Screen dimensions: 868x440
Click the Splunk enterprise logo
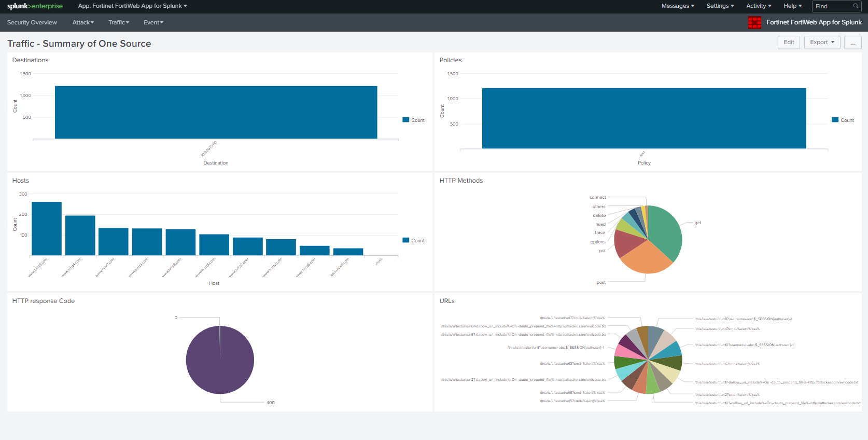point(35,6)
